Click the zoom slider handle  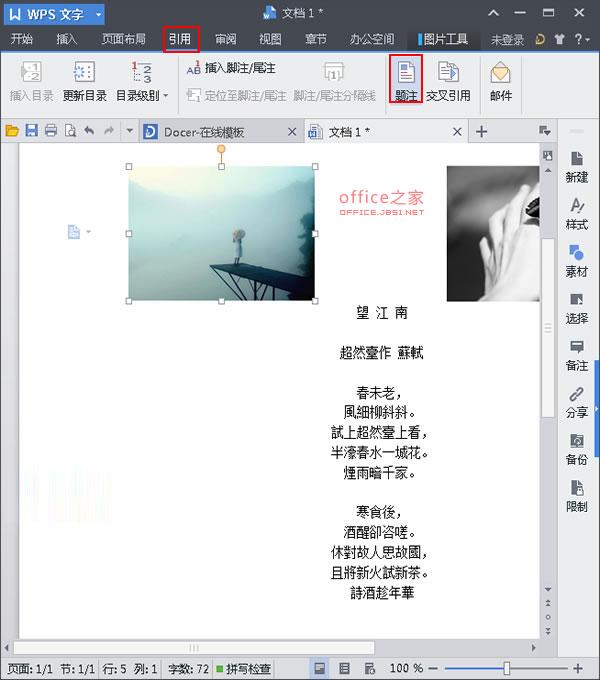click(x=507, y=668)
